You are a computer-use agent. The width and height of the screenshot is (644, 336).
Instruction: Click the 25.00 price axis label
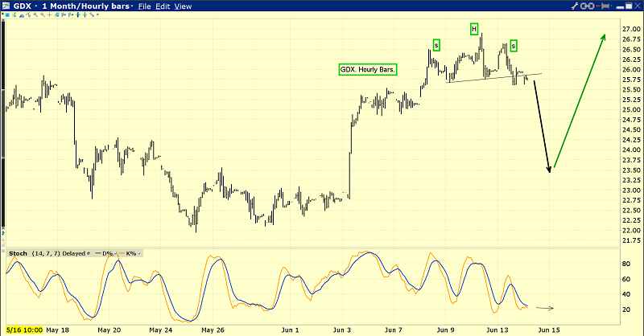631,110
